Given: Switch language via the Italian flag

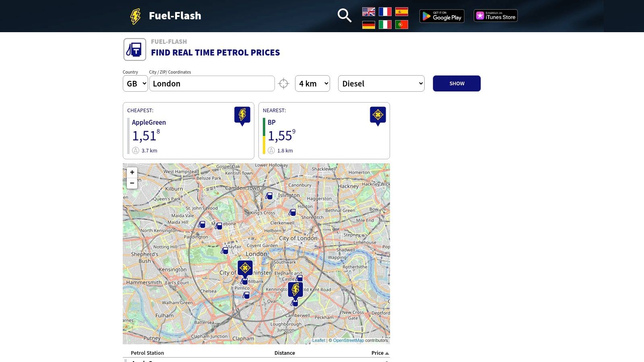Looking at the screenshot, I should (x=385, y=25).
